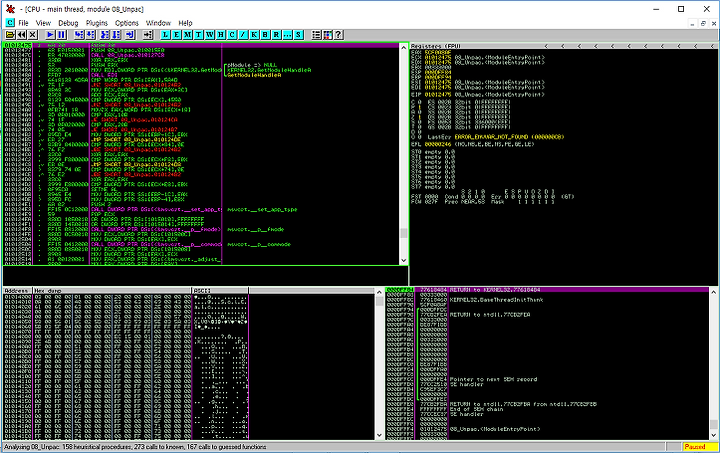Open the Help menu
This screenshot has width=720, height=453.
point(185,23)
